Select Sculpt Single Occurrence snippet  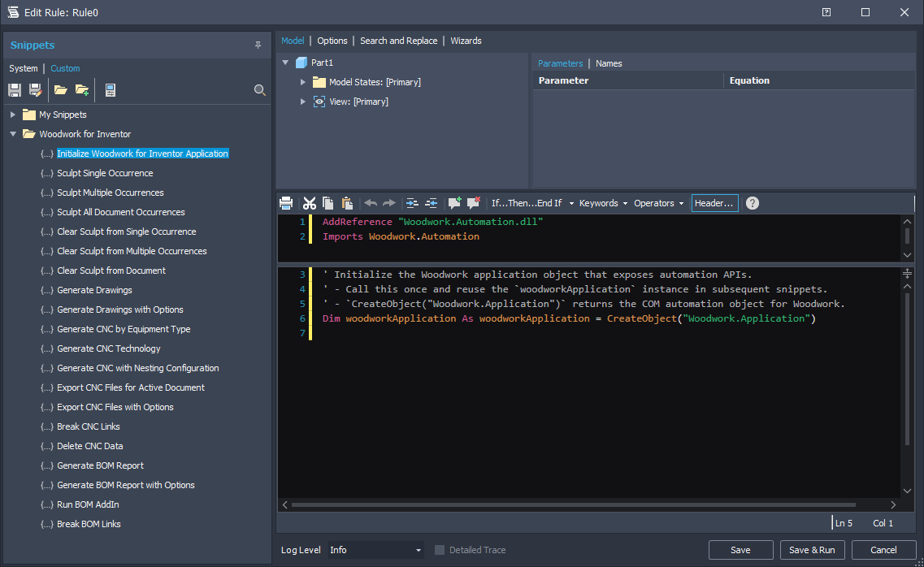105,173
